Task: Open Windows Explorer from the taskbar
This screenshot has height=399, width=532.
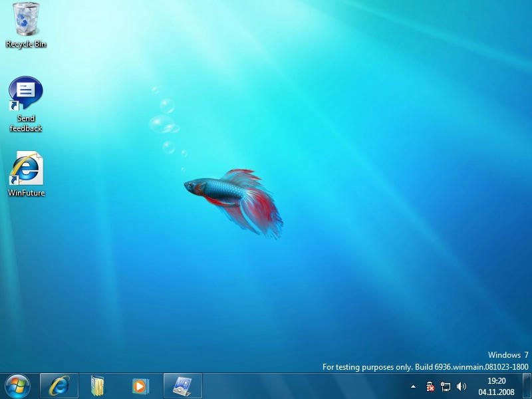Action: click(98, 386)
